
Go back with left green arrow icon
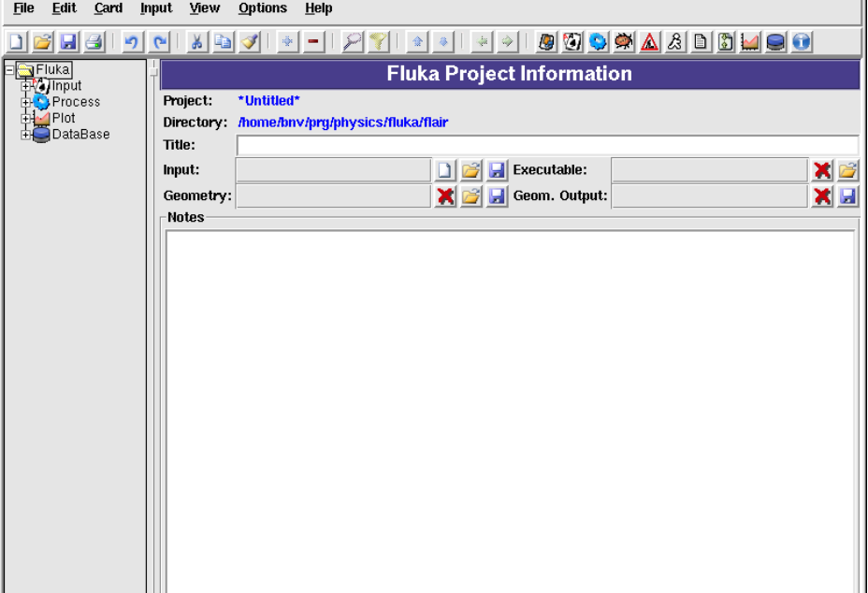pos(482,41)
